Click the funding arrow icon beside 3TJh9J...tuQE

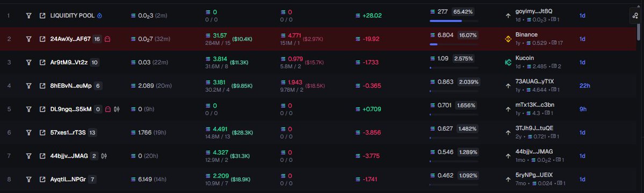pyautogui.click(x=508, y=133)
